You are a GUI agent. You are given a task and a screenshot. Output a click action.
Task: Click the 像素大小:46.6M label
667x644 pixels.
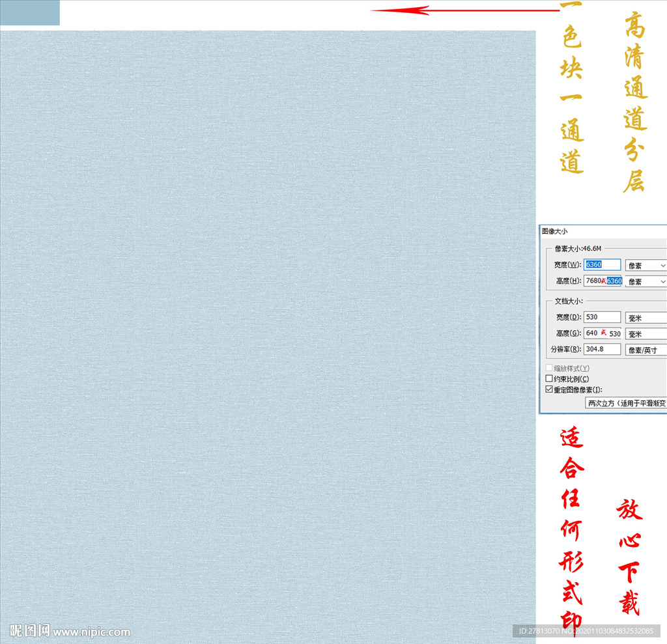578,248
